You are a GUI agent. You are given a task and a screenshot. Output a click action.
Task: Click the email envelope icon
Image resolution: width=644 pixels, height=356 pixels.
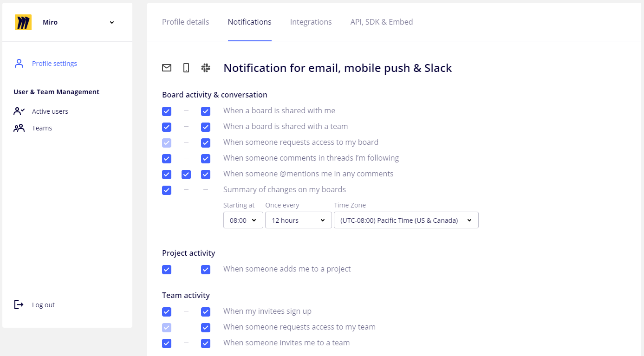tap(167, 68)
